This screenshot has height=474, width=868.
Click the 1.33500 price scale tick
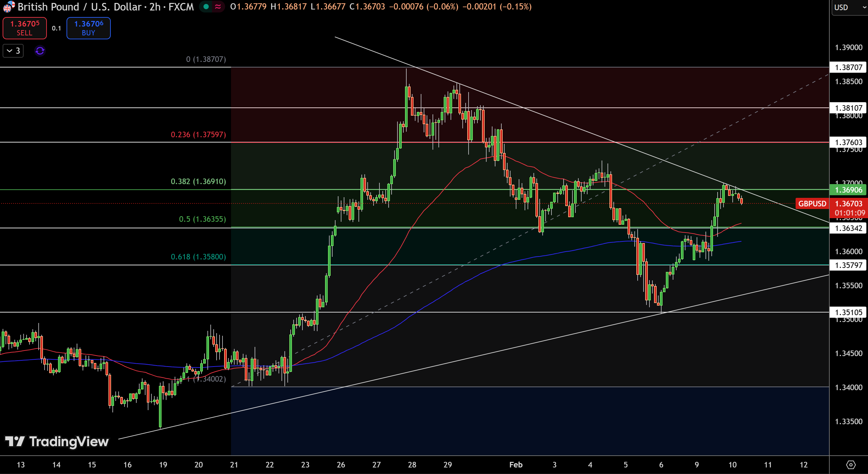click(848, 422)
